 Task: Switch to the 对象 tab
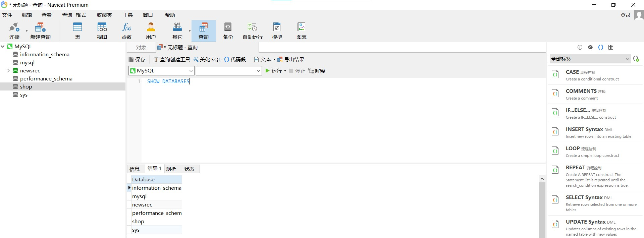[x=141, y=48]
